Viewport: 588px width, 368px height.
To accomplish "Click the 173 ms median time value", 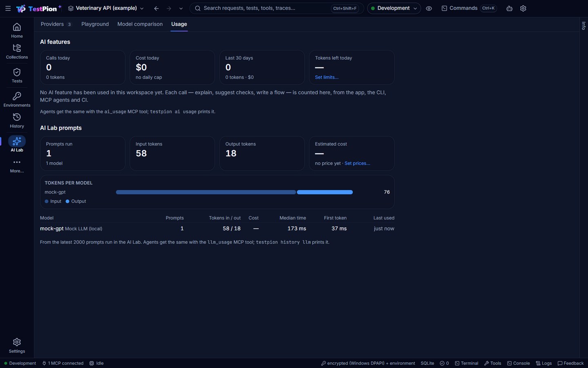I will [297, 229].
